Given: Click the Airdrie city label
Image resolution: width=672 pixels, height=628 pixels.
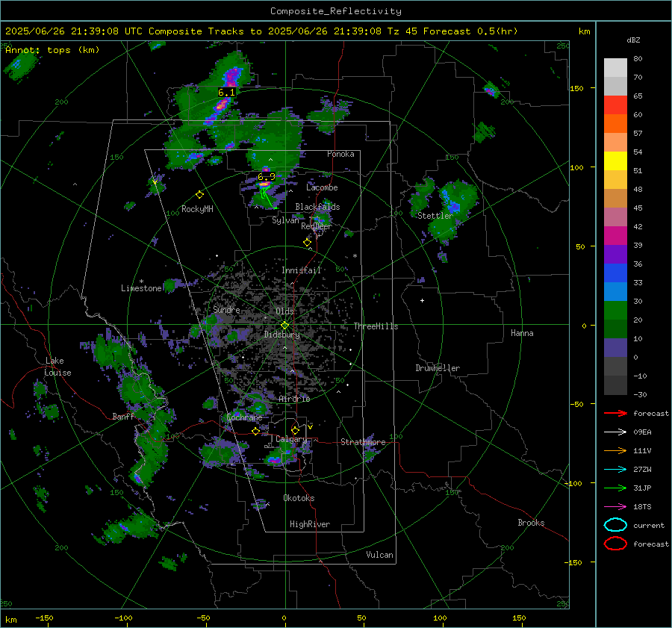Looking at the screenshot, I should click(294, 399).
